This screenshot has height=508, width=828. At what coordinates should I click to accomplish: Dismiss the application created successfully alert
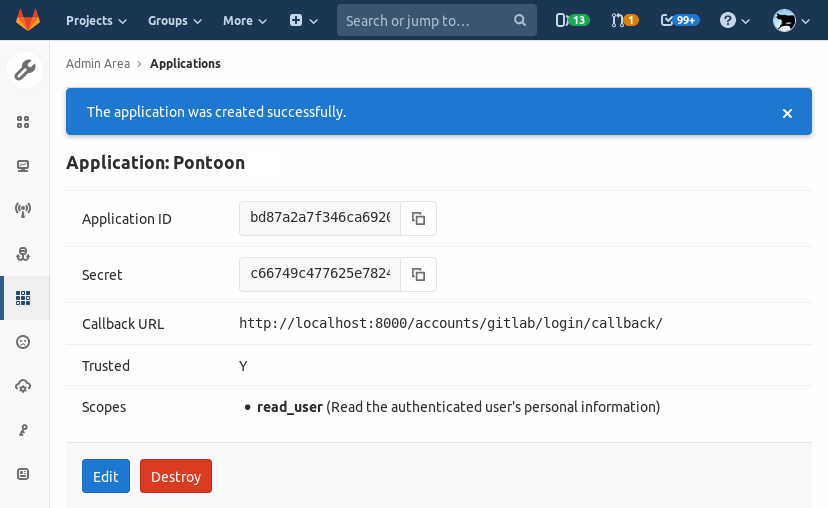[787, 114]
